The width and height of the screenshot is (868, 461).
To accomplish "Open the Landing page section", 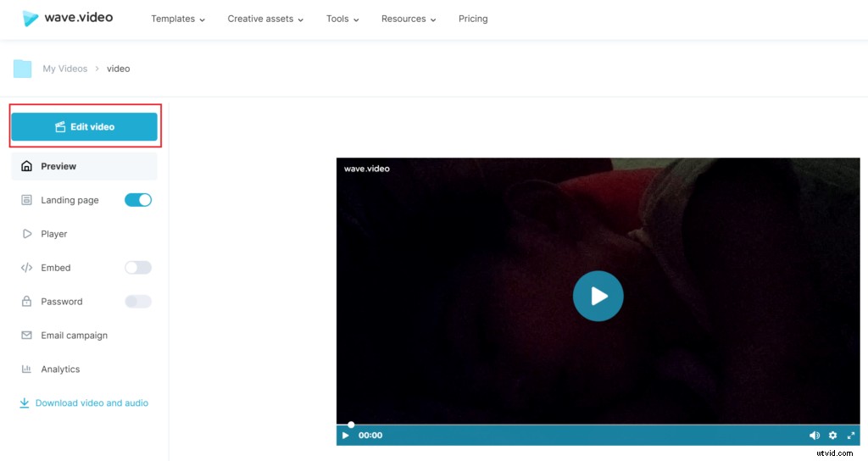I will pos(70,200).
